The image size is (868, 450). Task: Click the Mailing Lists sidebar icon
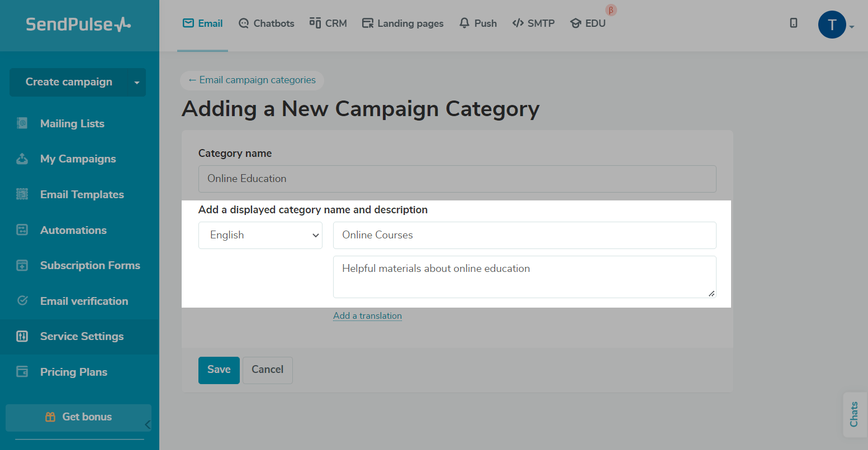(22, 123)
